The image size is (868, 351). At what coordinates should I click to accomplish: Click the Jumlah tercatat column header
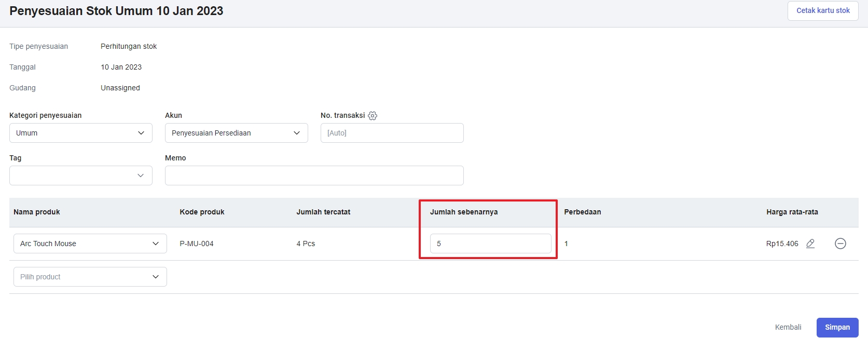[x=323, y=212]
